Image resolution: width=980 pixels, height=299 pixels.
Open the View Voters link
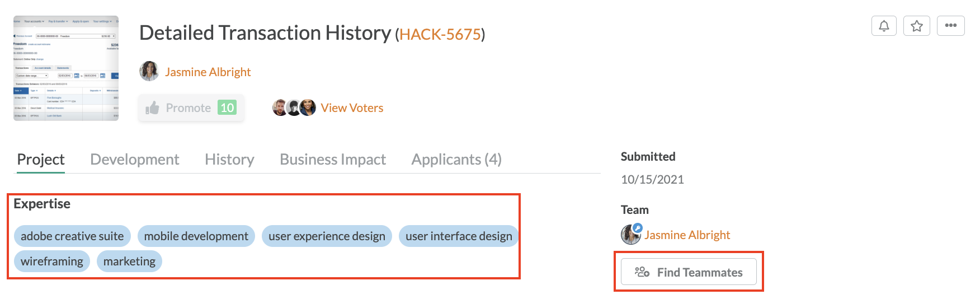(352, 108)
